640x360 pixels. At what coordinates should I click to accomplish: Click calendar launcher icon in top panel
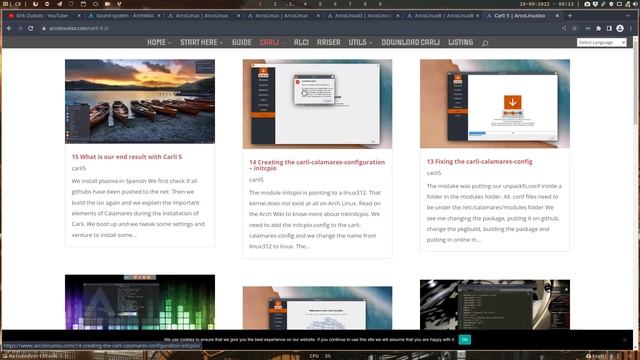[83, 4]
